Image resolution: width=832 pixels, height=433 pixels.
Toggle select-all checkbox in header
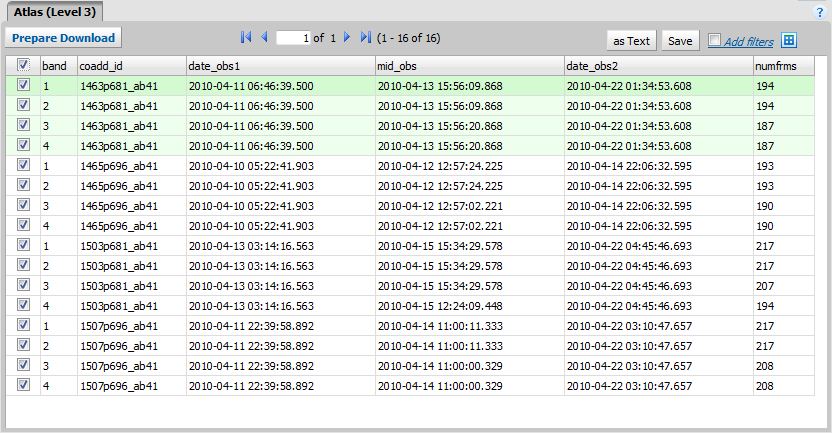[x=23, y=65]
